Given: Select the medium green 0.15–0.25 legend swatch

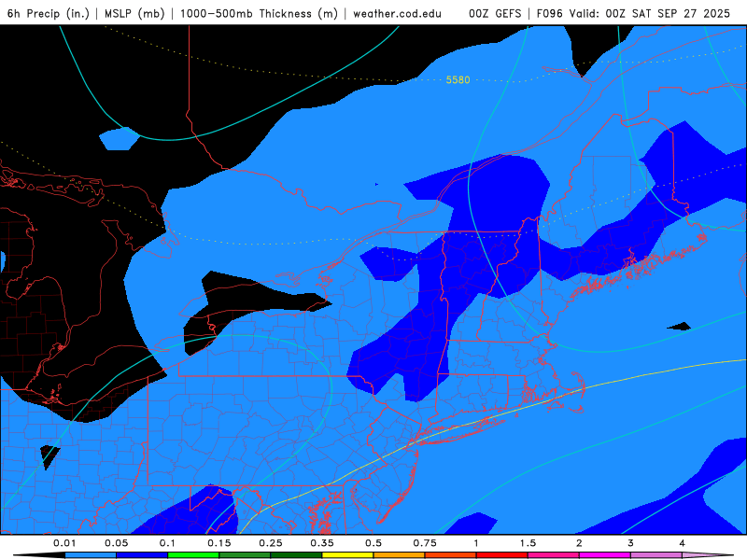Looking at the screenshot, I should pyautogui.click(x=245, y=555).
